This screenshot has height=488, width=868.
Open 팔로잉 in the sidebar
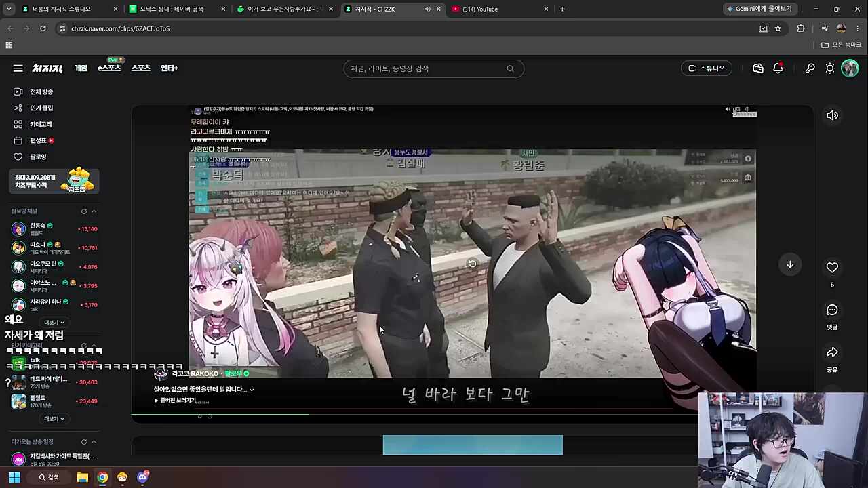38,157
